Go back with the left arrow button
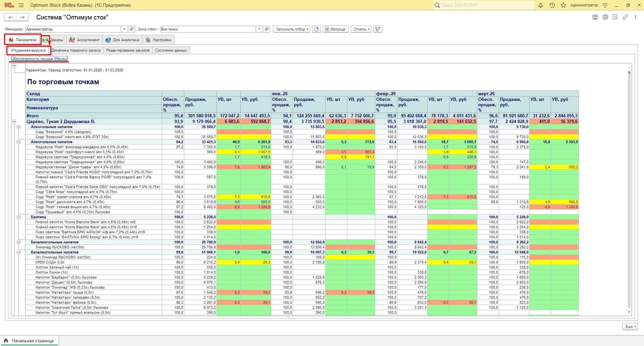The width and height of the screenshot is (644, 346). point(10,17)
